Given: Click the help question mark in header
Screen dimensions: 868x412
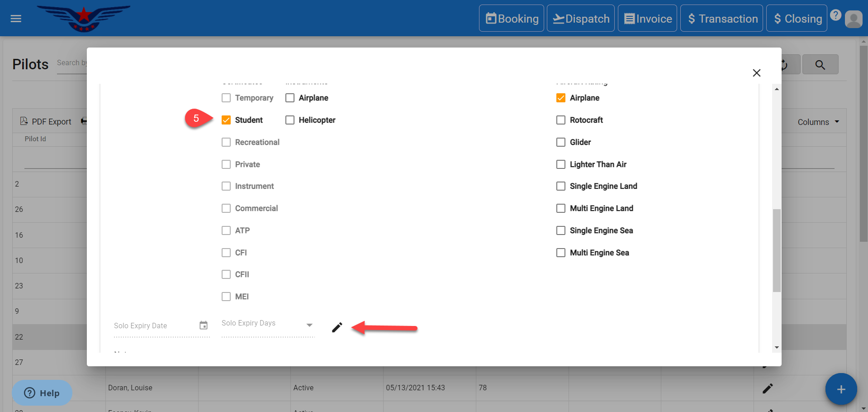Looking at the screenshot, I should coord(835,15).
